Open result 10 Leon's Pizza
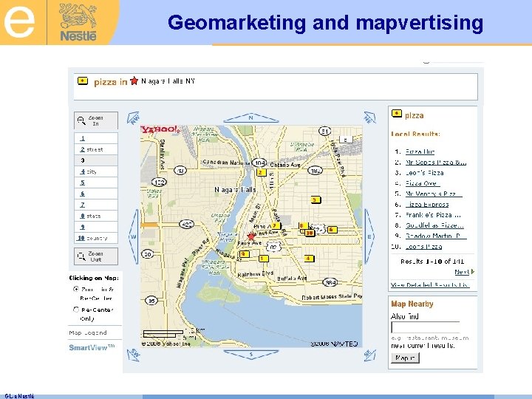The width and height of the screenshot is (532, 399). point(423,246)
